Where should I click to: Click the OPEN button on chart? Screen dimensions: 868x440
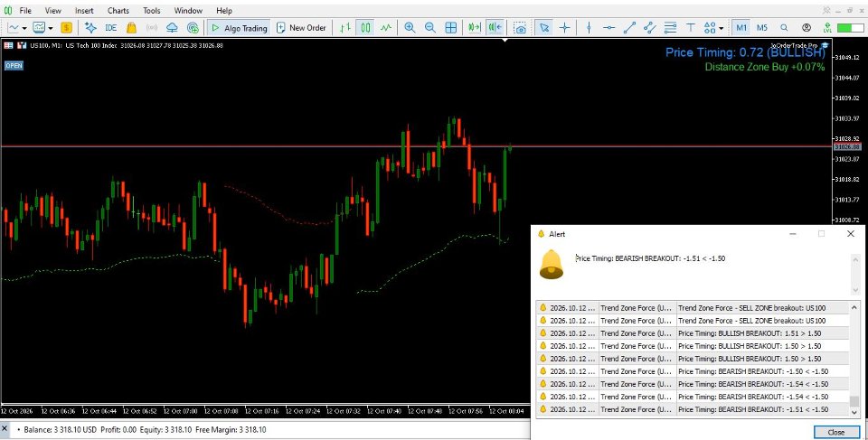pyautogui.click(x=14, y=65)
